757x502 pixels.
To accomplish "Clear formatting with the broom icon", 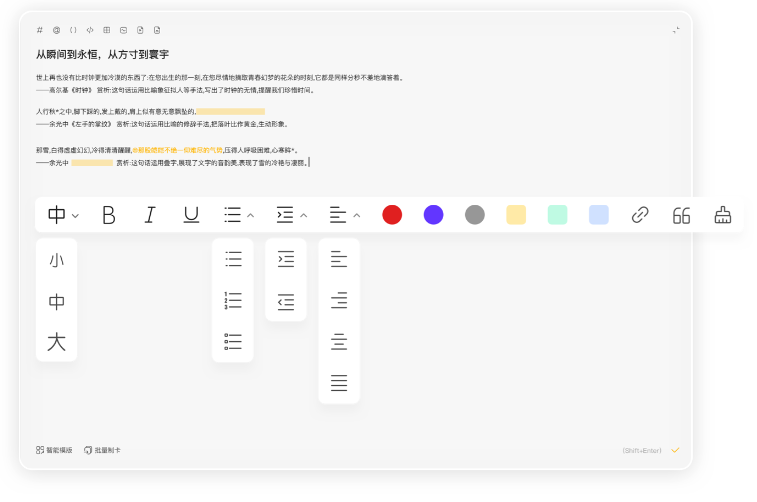I will click(x=723, y=215).
